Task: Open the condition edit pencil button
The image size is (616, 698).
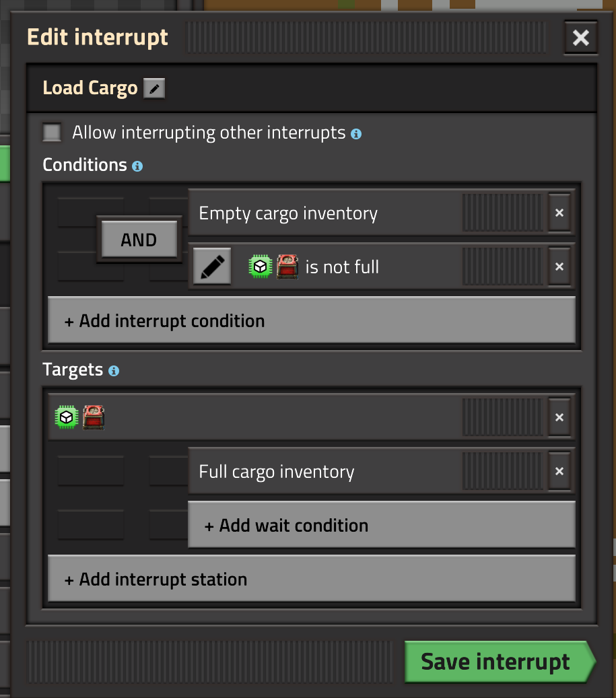Action: pyautogui.click(x=212, y=267)
